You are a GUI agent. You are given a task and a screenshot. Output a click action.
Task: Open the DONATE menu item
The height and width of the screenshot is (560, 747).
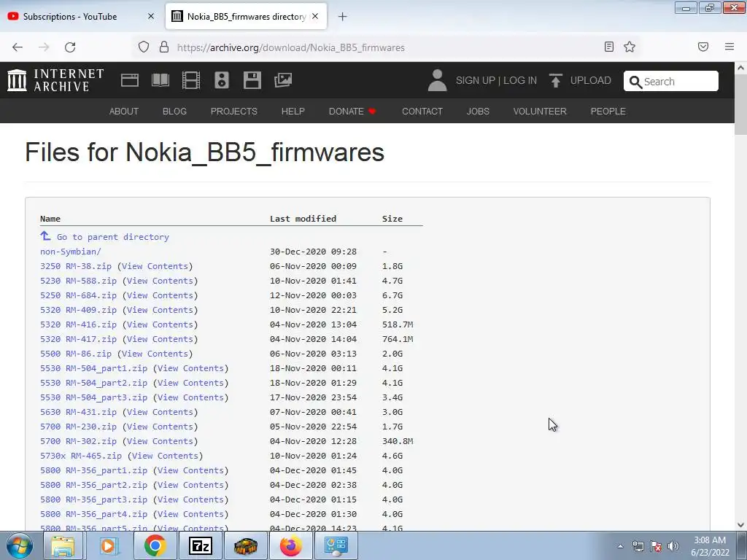tap(352, 112)
